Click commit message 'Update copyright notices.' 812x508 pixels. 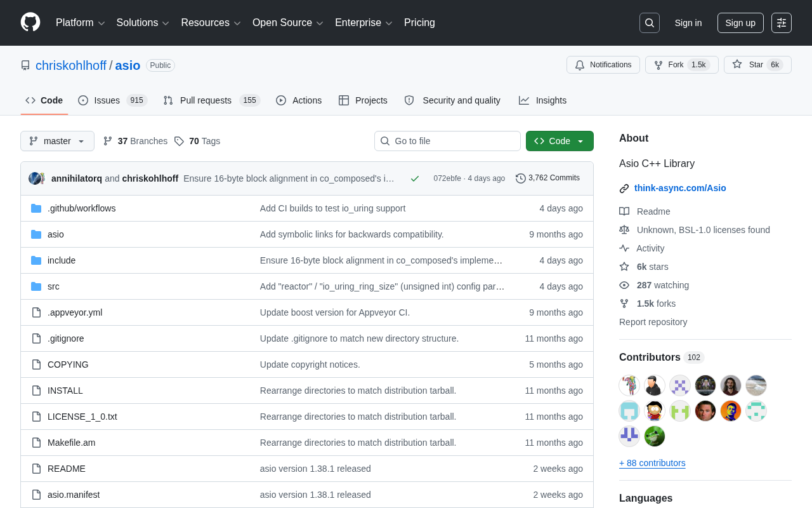[x=310, y=364]
